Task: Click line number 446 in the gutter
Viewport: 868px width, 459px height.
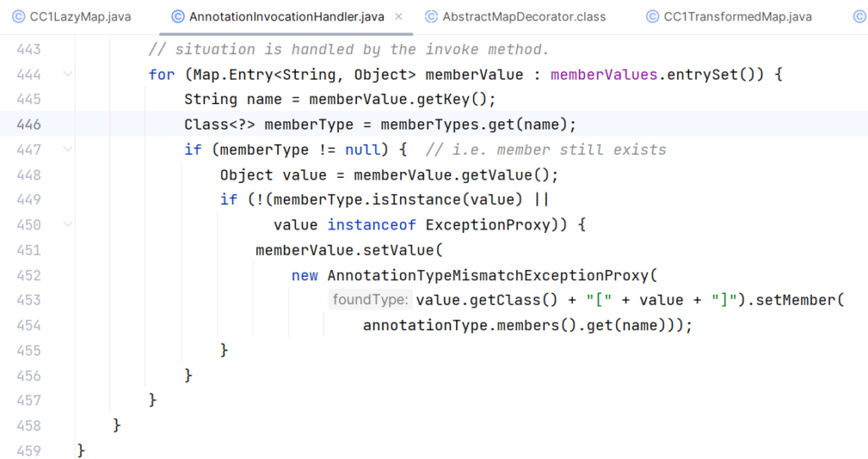Action: (28, 124)
